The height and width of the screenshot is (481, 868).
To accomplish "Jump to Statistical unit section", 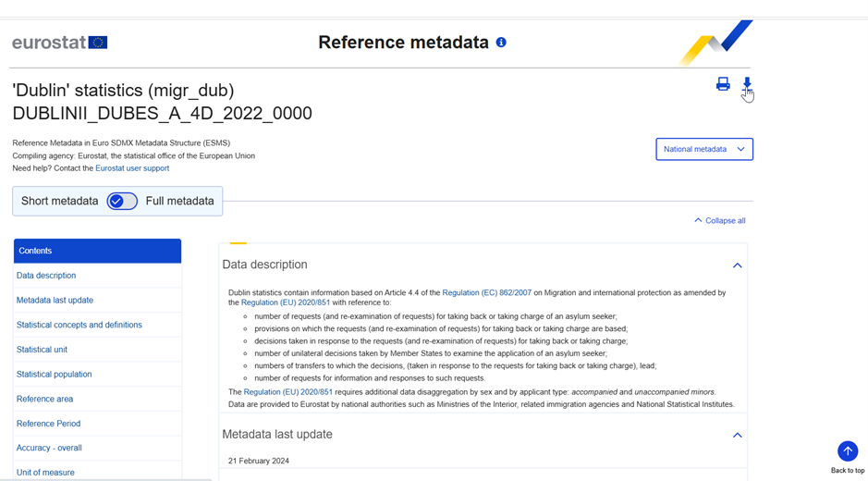I will tap(42, 349).
